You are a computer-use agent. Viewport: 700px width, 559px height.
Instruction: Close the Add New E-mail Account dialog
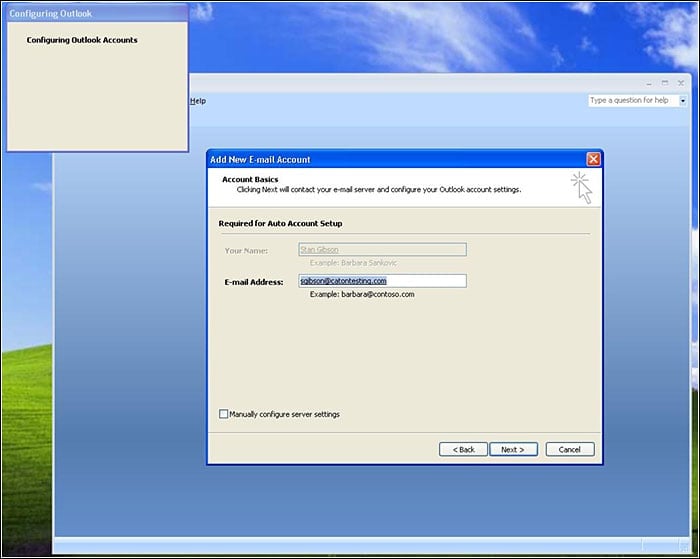tap(593, 159)
